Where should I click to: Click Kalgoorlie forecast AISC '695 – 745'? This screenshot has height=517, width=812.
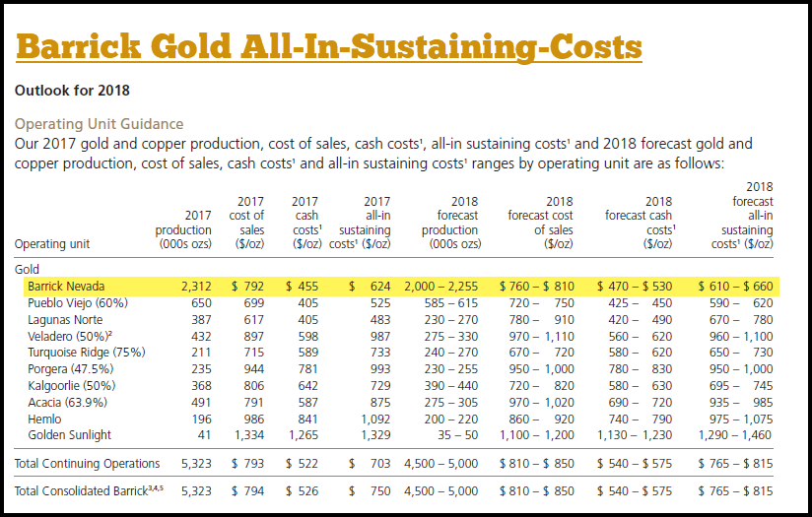pos(741,386)
